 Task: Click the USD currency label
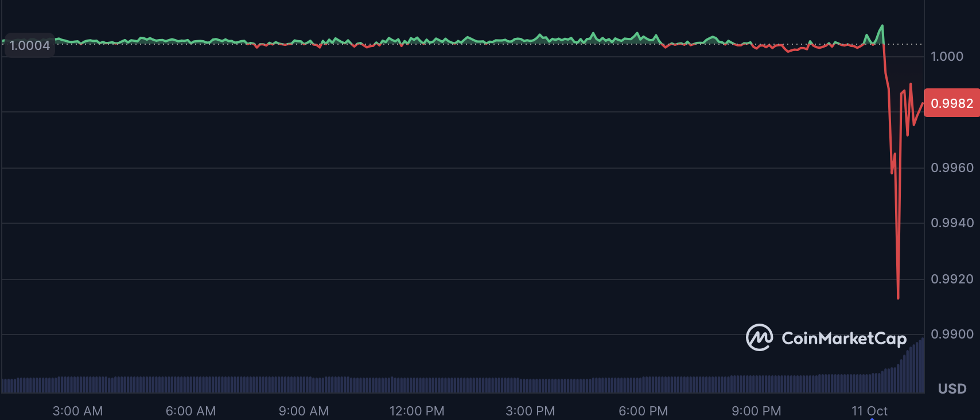click(952, 389)
